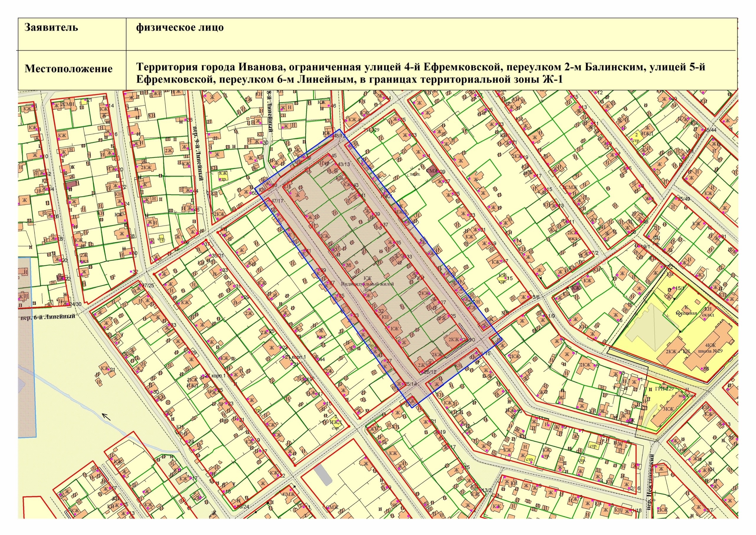The width and height of the screenshot is (756, 535).
Task: Click house number '47/17'
Action: [277, 201]
